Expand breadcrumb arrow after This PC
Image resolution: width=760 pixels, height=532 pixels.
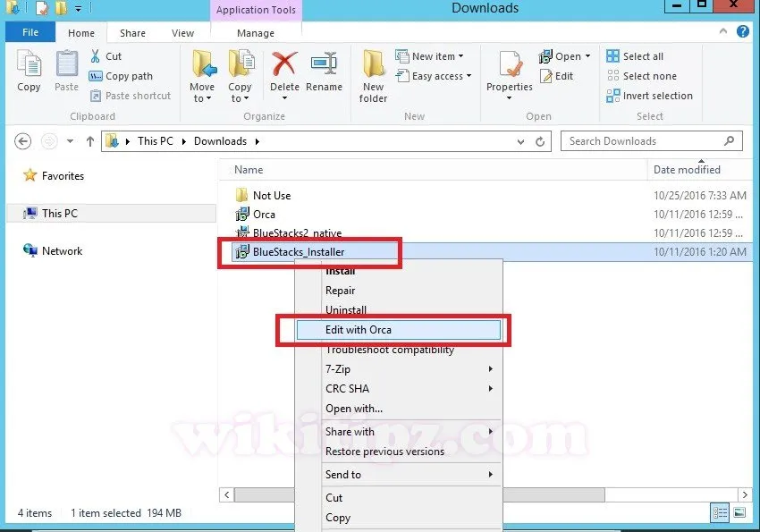[x=184, y=141]
